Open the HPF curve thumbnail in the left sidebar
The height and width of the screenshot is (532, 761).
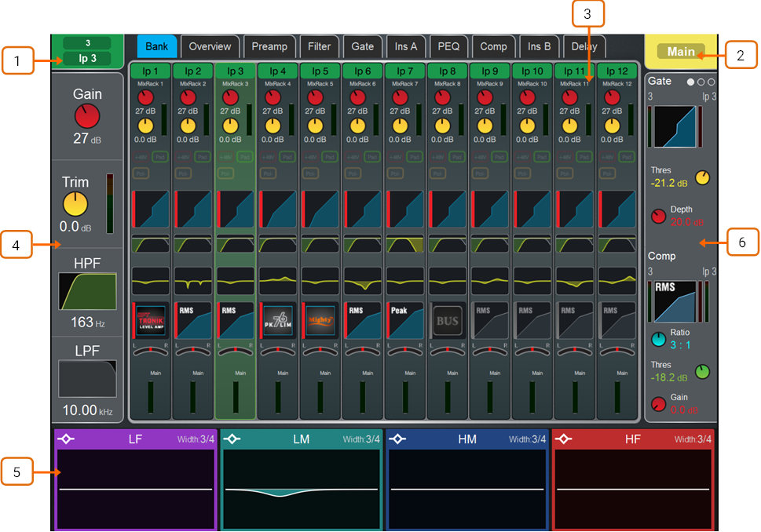[86, 289]
